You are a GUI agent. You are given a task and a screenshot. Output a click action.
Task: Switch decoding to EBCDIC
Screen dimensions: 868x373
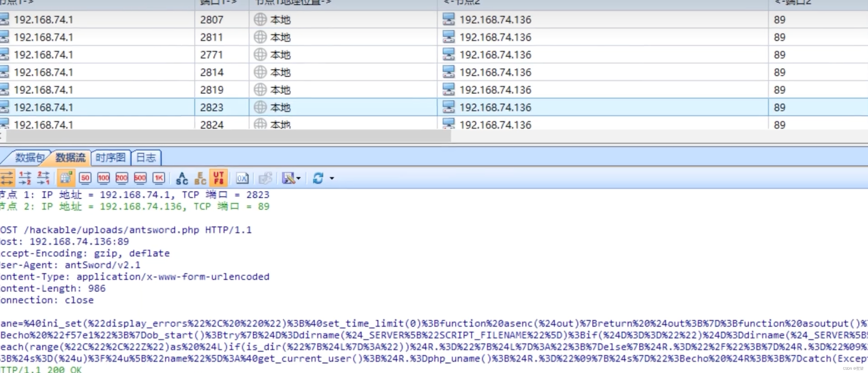click(200, 178)
